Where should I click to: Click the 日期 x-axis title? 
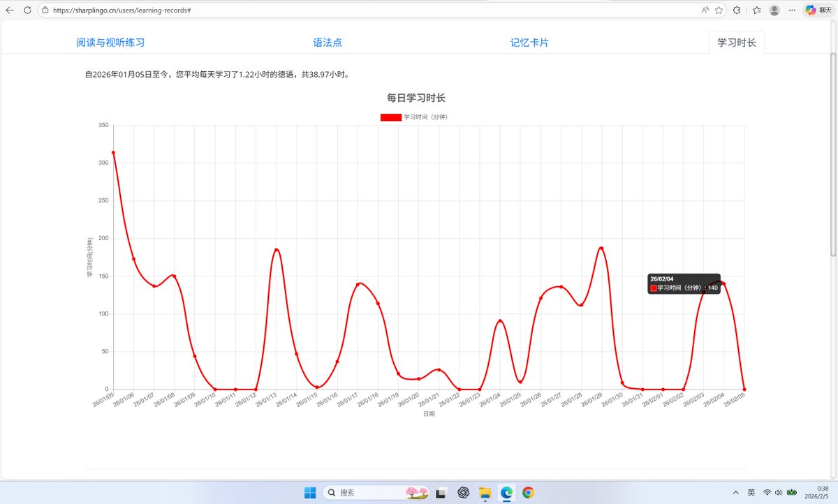point(429,414)
